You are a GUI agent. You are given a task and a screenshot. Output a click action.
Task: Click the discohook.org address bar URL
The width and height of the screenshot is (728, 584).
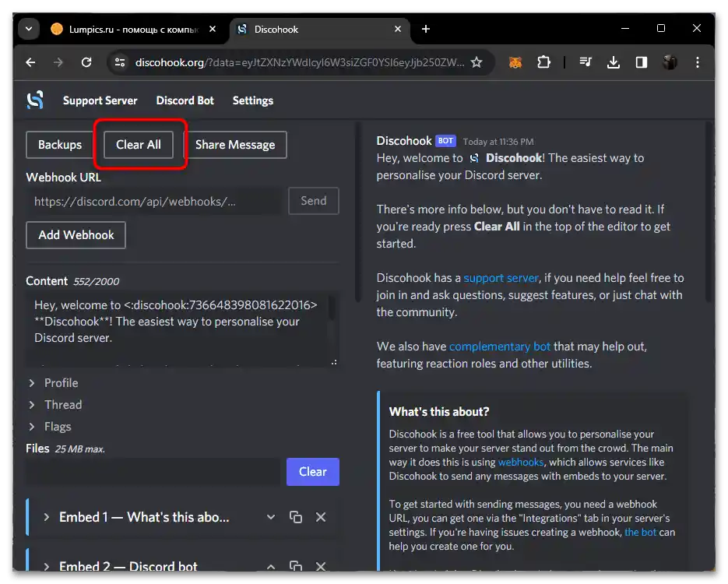click(300, 62)
